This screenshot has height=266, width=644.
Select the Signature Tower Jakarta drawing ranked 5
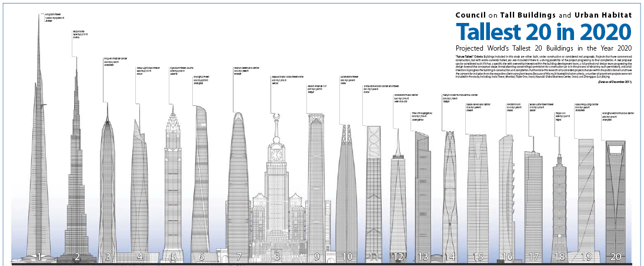[173, 184]
